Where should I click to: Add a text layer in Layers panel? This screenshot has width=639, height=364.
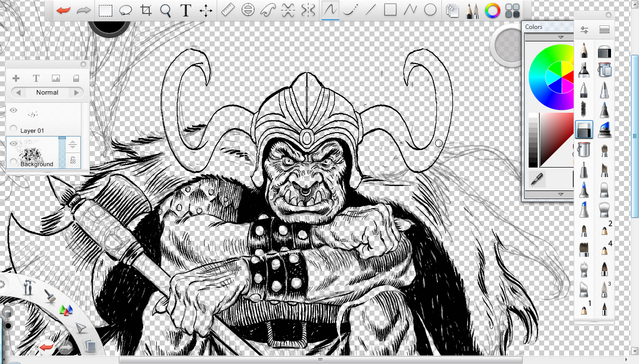click(36, 78)
